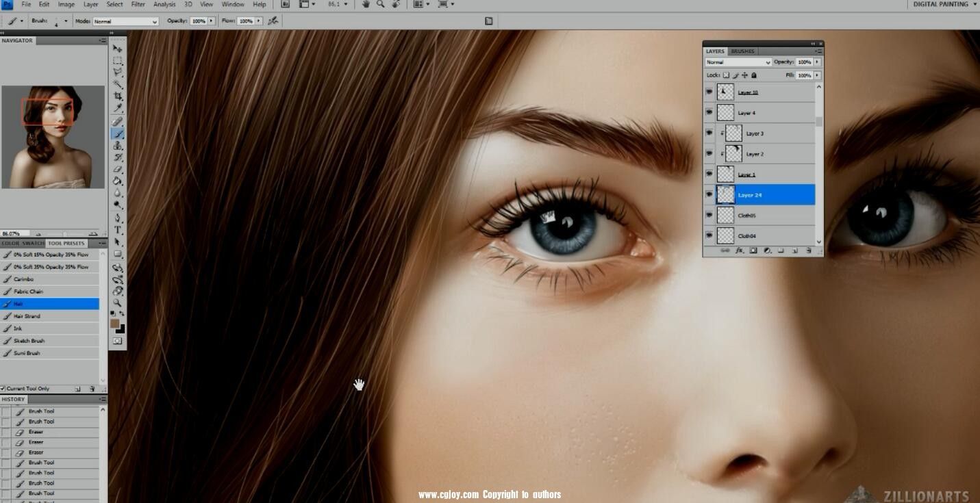Hide Layer 24 visibility eye

[x=709, y=194]
